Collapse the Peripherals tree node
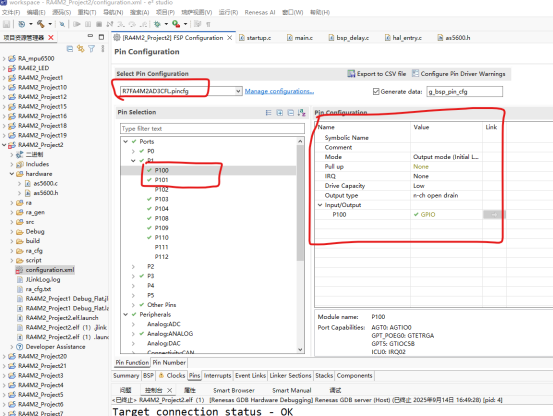The height and width of the screenshot is (416, 553). [x=126, y=314]
